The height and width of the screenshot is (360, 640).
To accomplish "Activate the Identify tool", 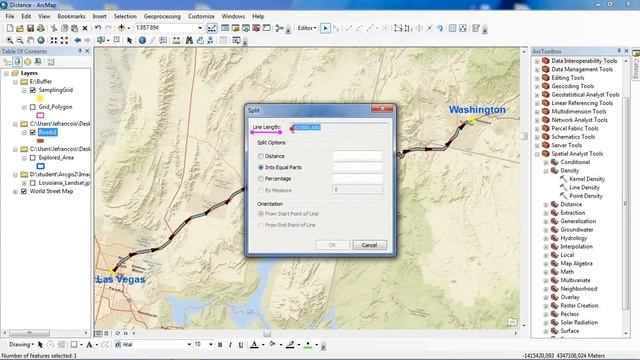I will pyautogui.click(x=142, y=40).
